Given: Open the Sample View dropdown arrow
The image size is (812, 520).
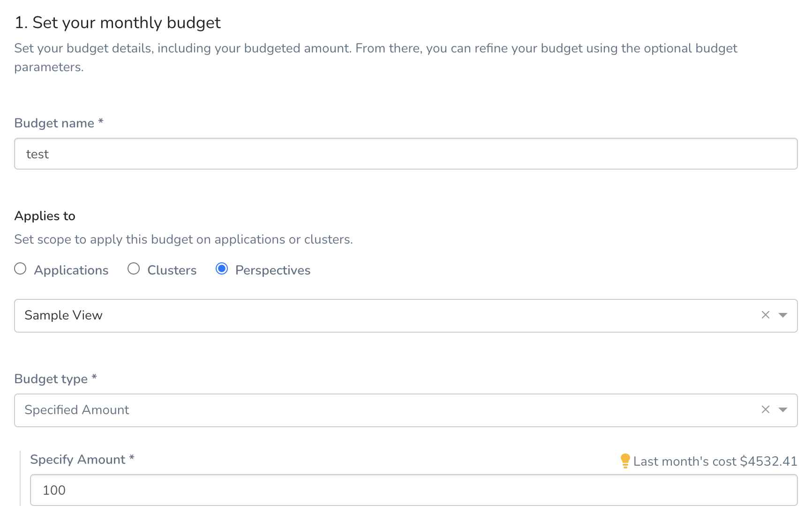Looking at the screenshot, I should pos(782,315).
